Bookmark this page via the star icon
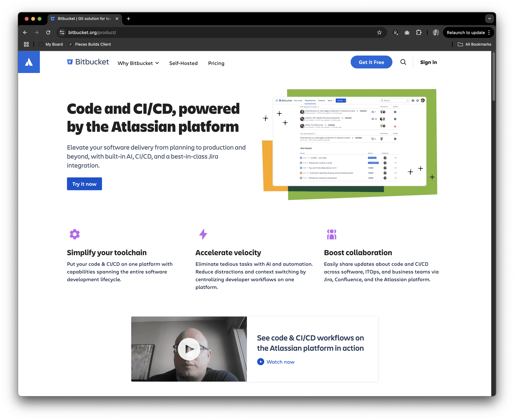This screenshot has width=514, height=420. pos(379,32)
